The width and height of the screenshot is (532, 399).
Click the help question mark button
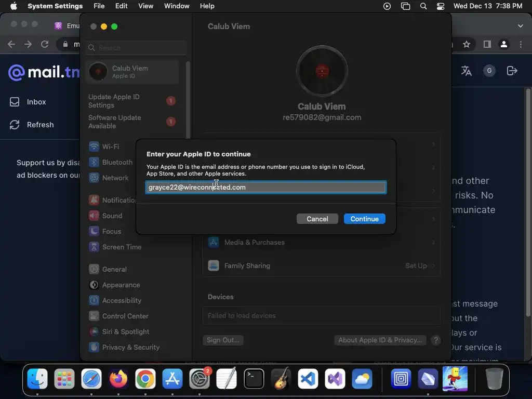pos(436,340)
